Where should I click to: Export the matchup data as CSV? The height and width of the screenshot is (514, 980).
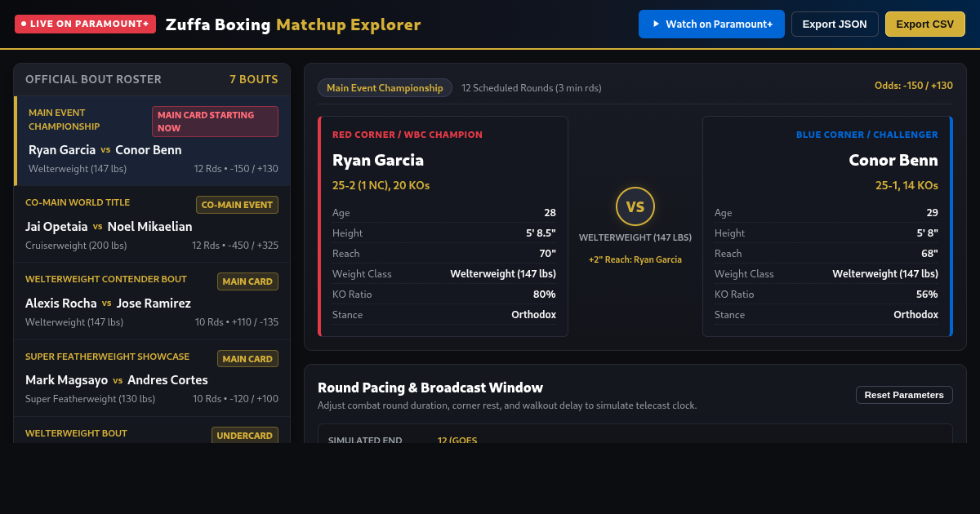coord(924,24)
